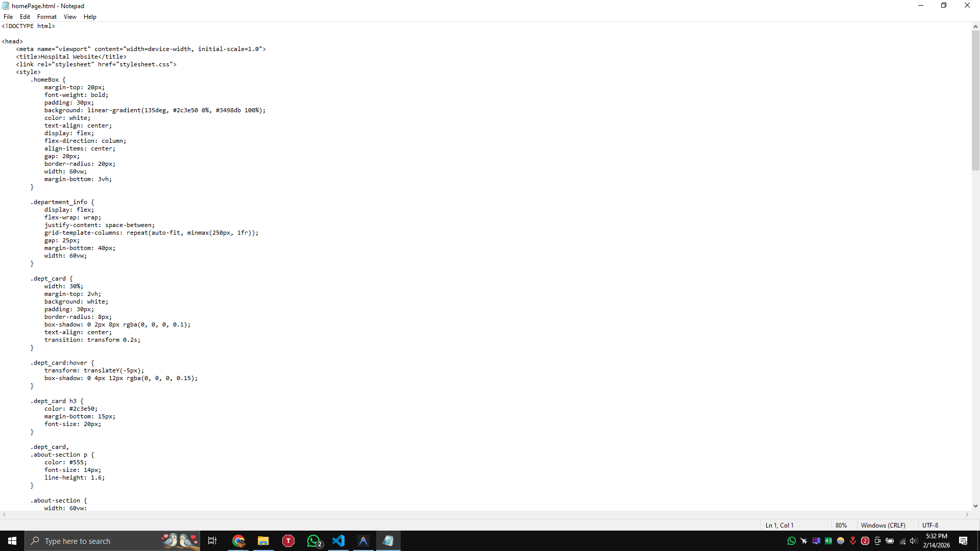Open the screen recorder tray icon
980x551 pixels.
pyautogui.click(x=877, y=541)
